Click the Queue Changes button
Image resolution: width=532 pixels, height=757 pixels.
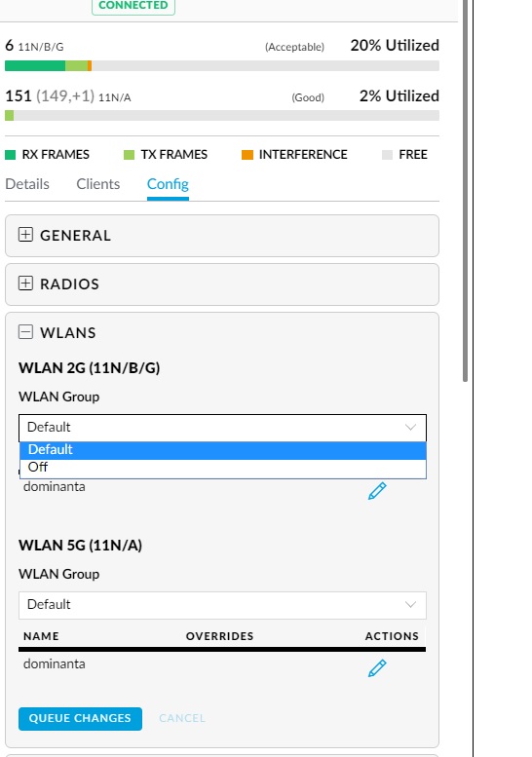pos(80,718)
